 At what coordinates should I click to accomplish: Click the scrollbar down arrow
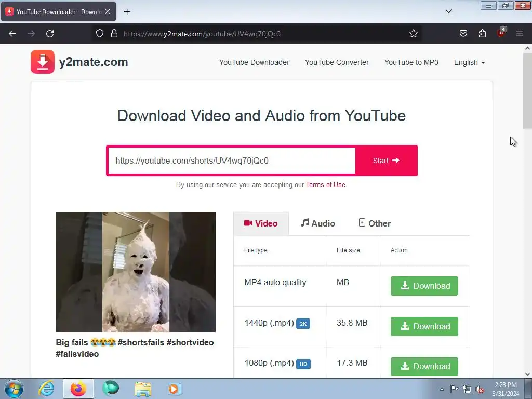click(527, 374)
